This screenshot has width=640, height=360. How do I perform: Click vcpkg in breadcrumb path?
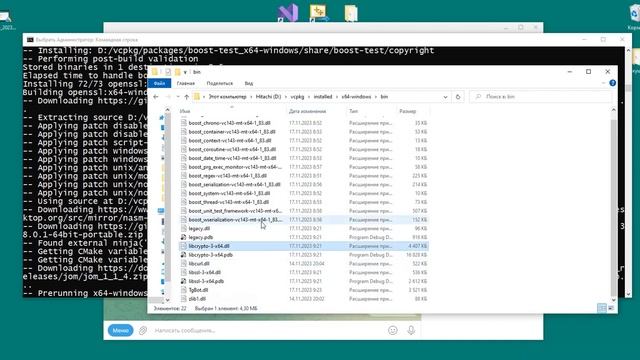(297, 97)
